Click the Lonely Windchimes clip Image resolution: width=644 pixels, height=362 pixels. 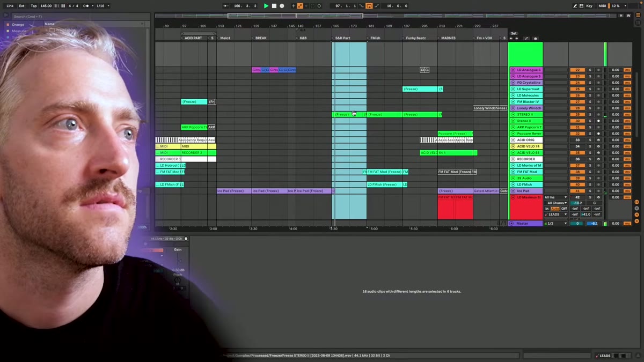coord(490,108)
